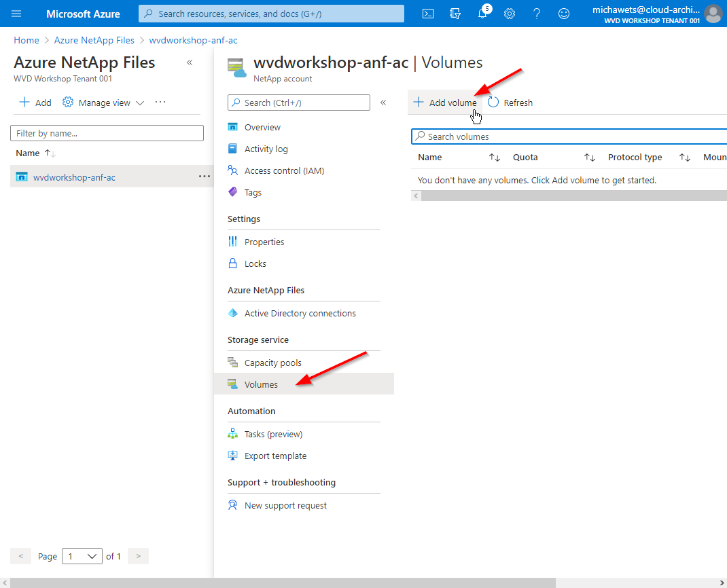Open the more options ellipsis beside Manage view

160,102
